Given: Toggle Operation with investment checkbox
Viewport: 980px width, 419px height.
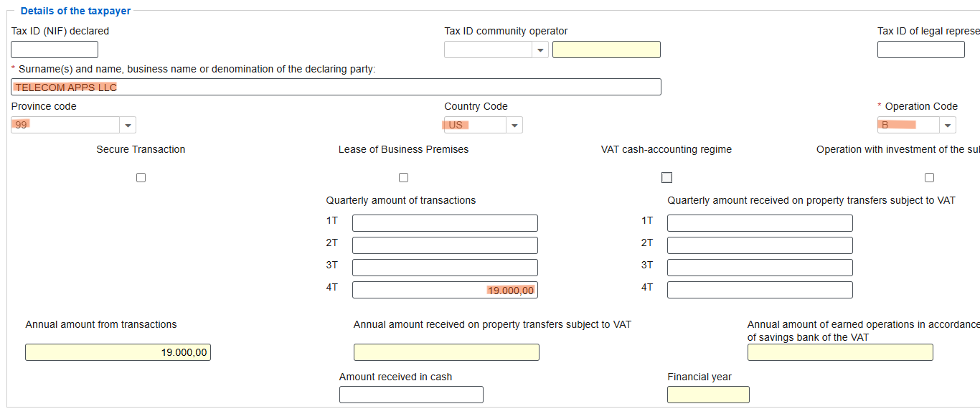Looking at the screenshot, I should [929, 178].
